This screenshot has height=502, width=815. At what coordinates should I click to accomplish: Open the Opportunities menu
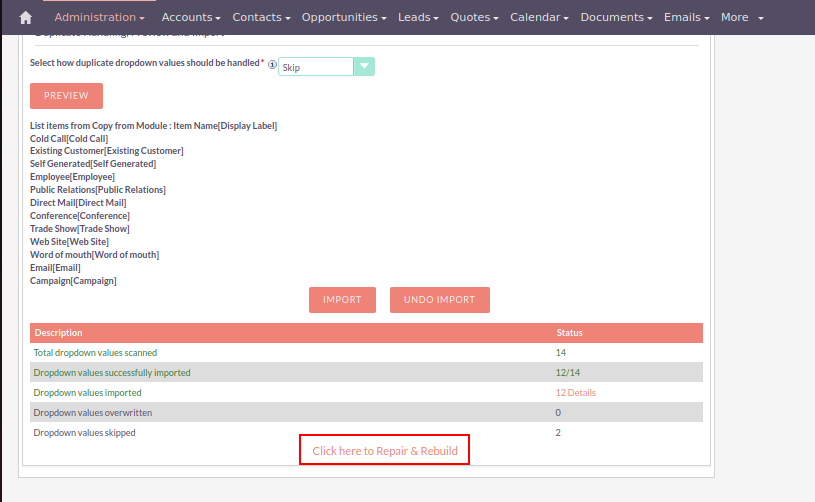[345, 18]
